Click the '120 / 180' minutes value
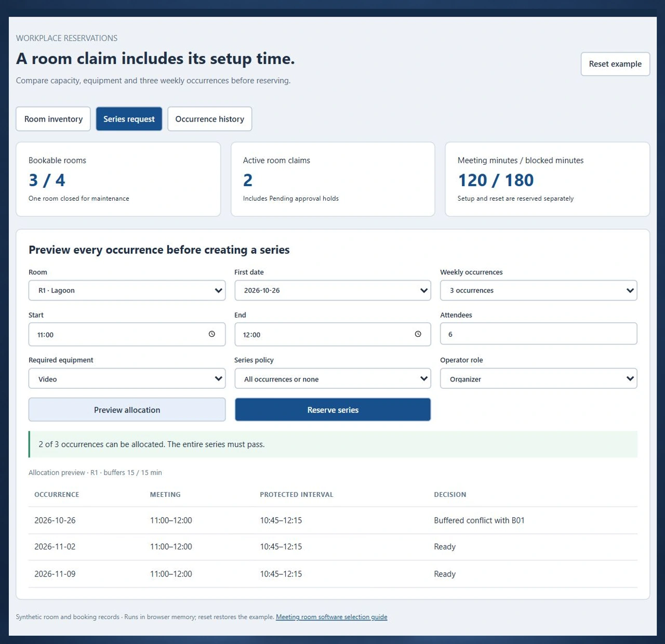The image size is (665, 644). point(496,180)
